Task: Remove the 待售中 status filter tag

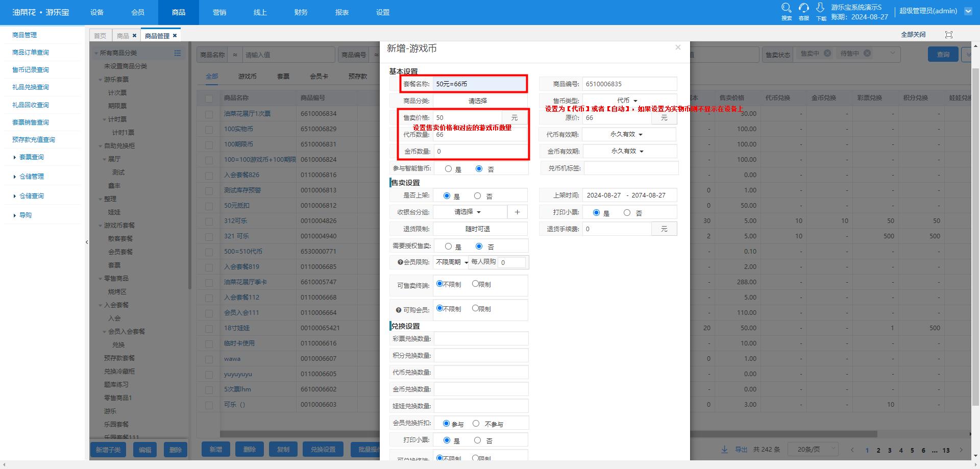Action: tap(867, 53)
